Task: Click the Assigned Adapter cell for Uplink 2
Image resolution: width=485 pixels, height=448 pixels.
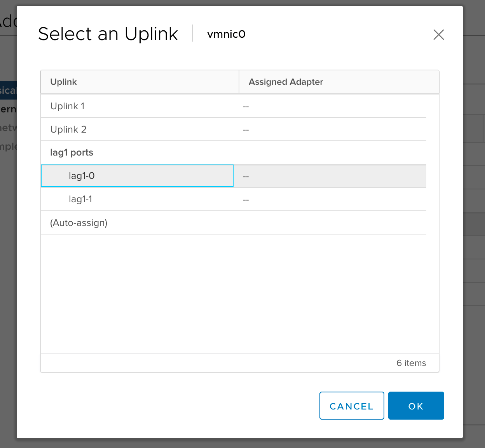Action: [246, 129]
